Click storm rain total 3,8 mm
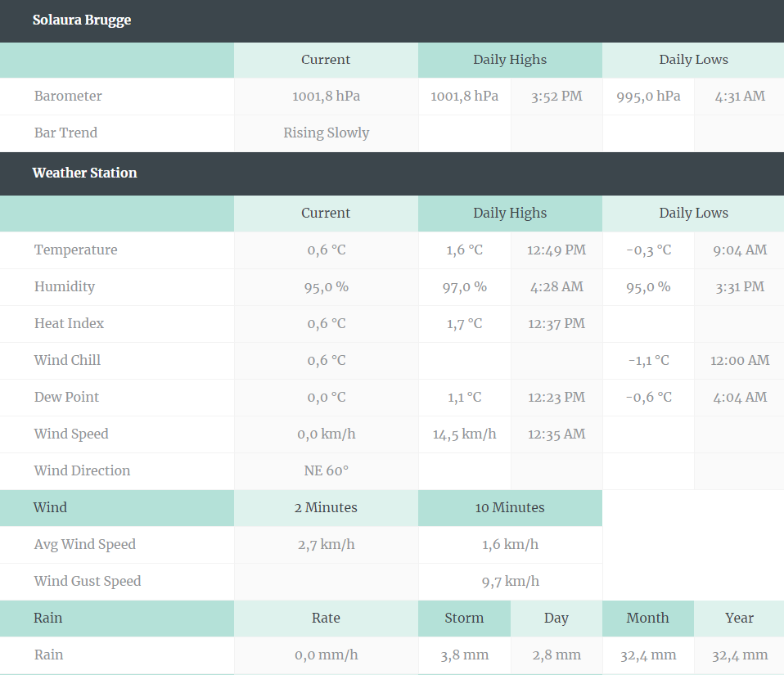The width and height of the screenshot is (784, 675). (x=465, y=655)
